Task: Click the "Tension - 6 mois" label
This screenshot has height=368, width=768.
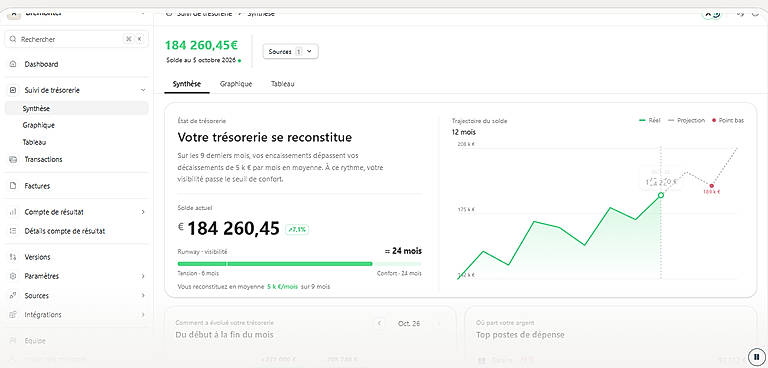Action: [198, 273]
